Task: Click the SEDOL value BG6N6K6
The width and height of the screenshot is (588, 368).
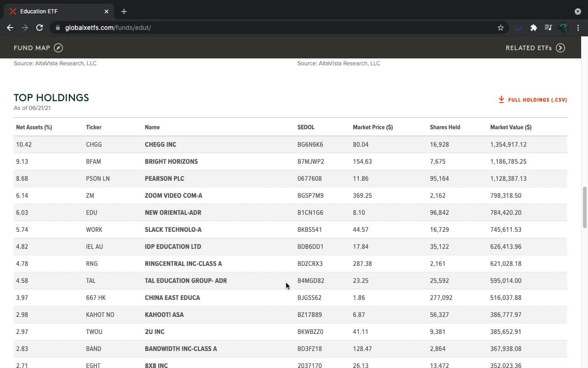Action: pos(310,144)
